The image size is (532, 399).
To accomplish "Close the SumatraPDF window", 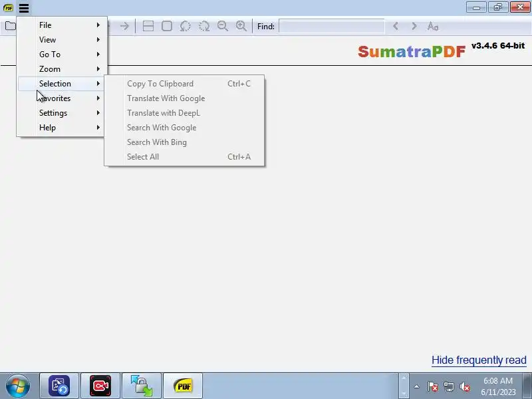I will click(x=520, y=7).
